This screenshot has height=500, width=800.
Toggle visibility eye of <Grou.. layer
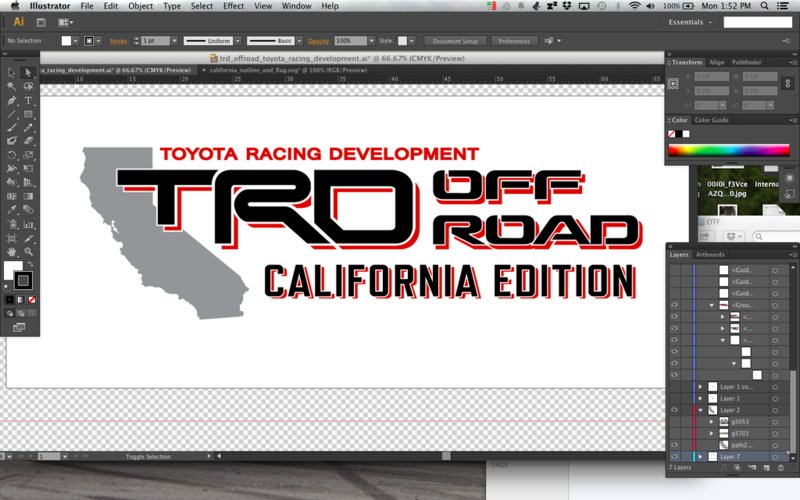coord(674,305)
